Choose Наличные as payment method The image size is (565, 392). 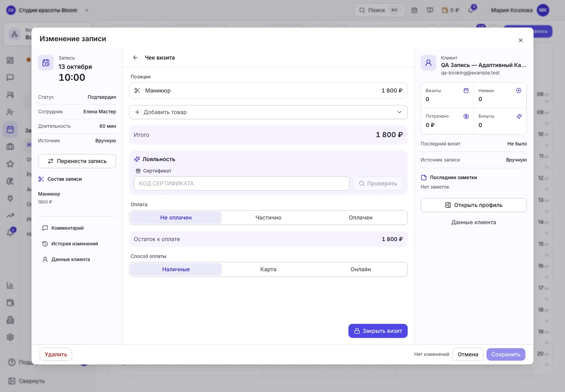[x=176, y=269]
